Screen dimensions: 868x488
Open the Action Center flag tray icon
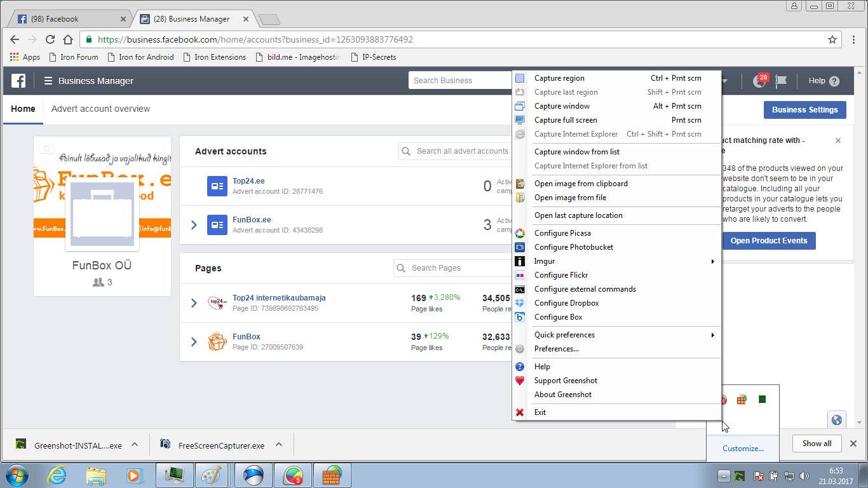point(758,476)
